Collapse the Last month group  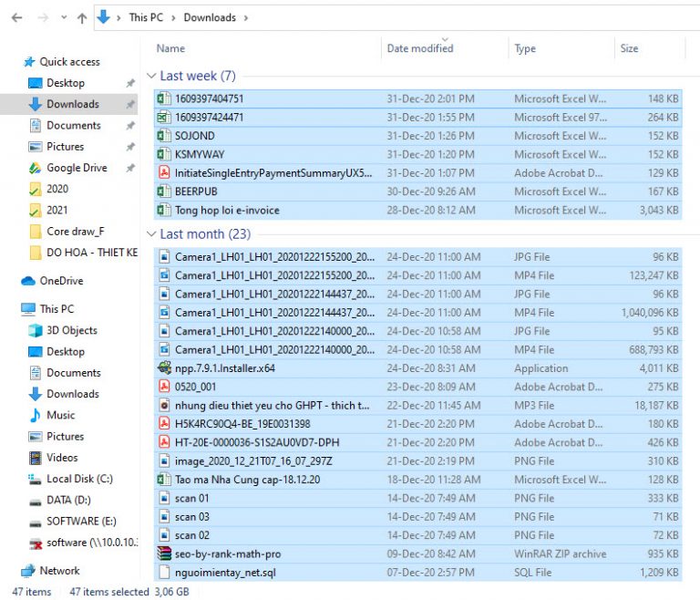click(x=151, y=233)
